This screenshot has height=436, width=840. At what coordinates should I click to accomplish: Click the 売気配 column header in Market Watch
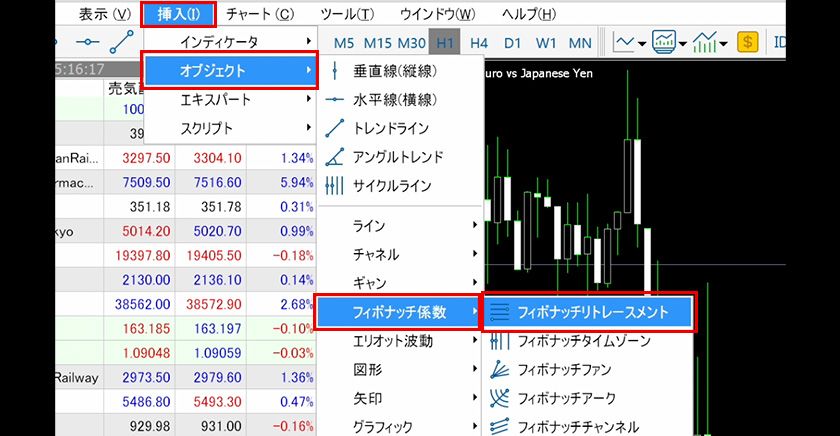(125, 88)
